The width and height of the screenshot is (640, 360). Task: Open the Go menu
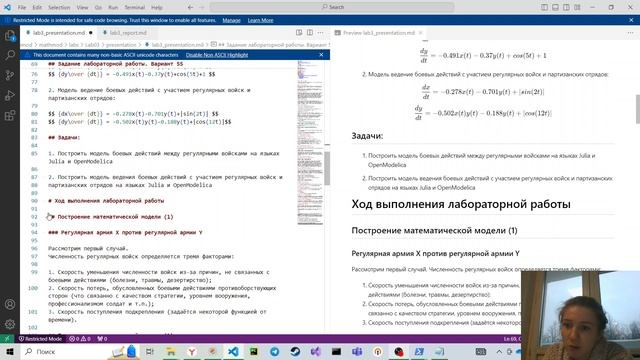click(x=98, y=7)
